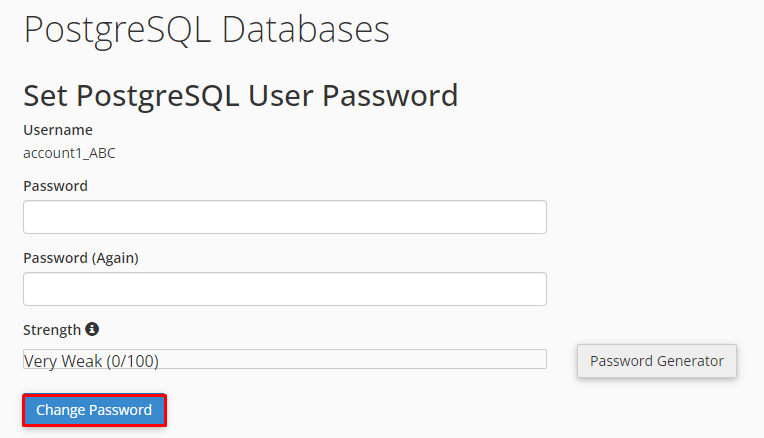The image size is (764, 438).
Task: Click the Set PostgreSQL User Password heading
Action: 240,95
